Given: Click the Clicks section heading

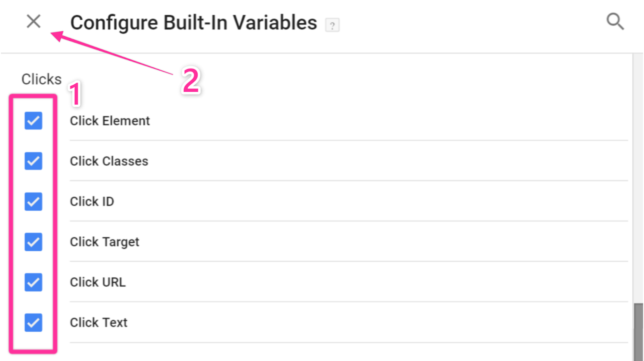Looking at the screenshot, I should [41, 79].
